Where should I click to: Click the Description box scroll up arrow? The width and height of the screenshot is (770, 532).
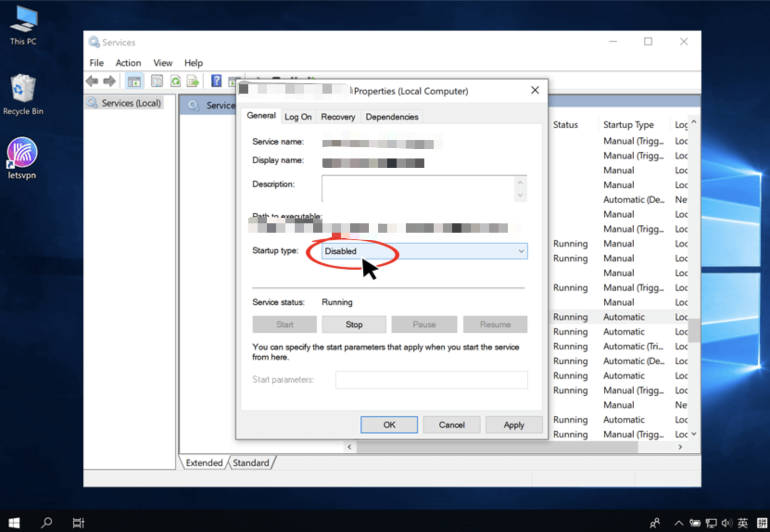point(520,182)
